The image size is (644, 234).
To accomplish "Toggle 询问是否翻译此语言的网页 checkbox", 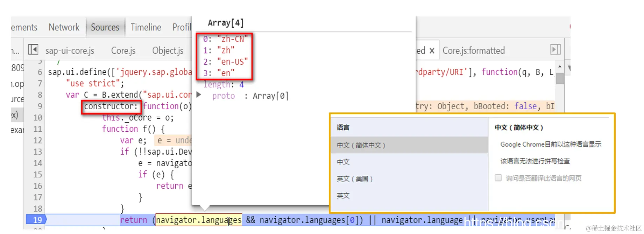I will (x=498, y=178).
